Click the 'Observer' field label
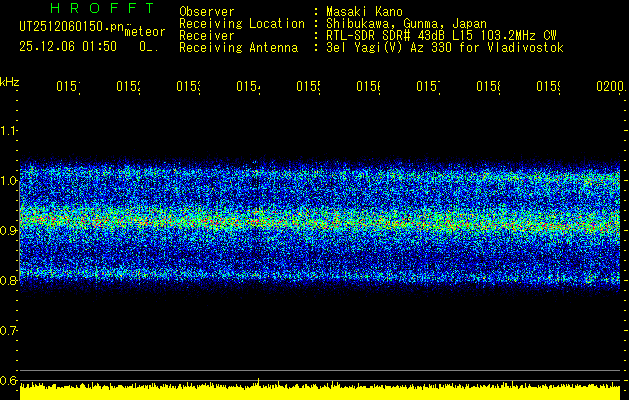The image size is (629, 400). (207, 11)
